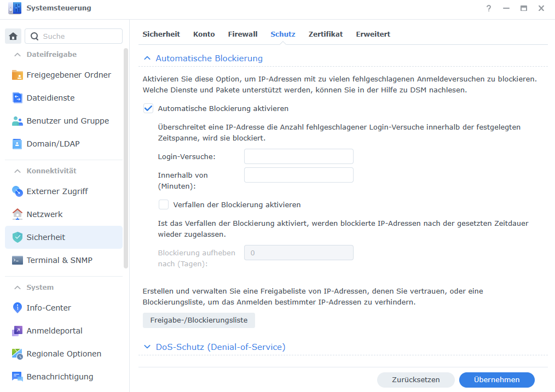The width and height of the screenshot is (555, 392).
Task: Collapse the Automatische Blockierung section
Action: coord(147,58)
